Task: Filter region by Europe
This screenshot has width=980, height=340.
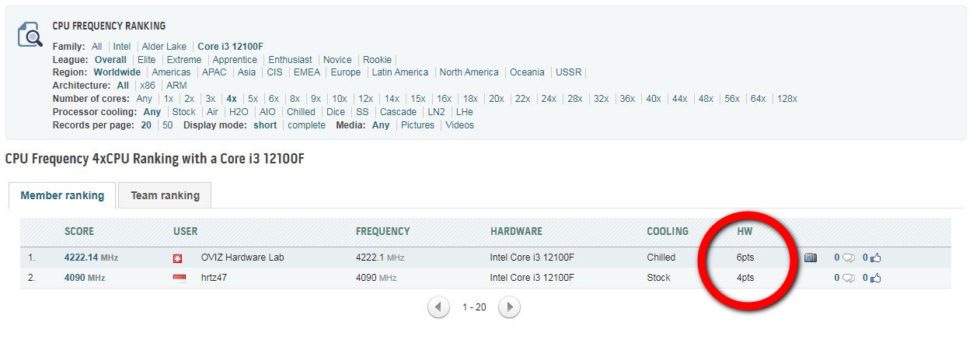Action: click(345, 72)
